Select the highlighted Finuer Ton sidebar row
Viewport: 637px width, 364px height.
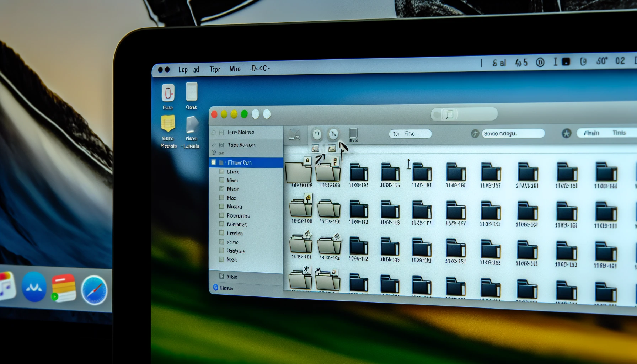click(246, 162)
